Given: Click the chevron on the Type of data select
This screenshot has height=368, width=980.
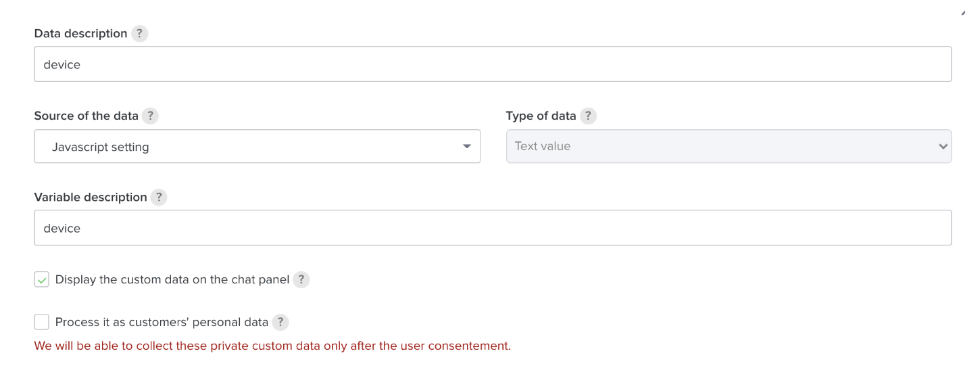Looking at the screenshot, I should pyautogui.click(x=943, y=147).
